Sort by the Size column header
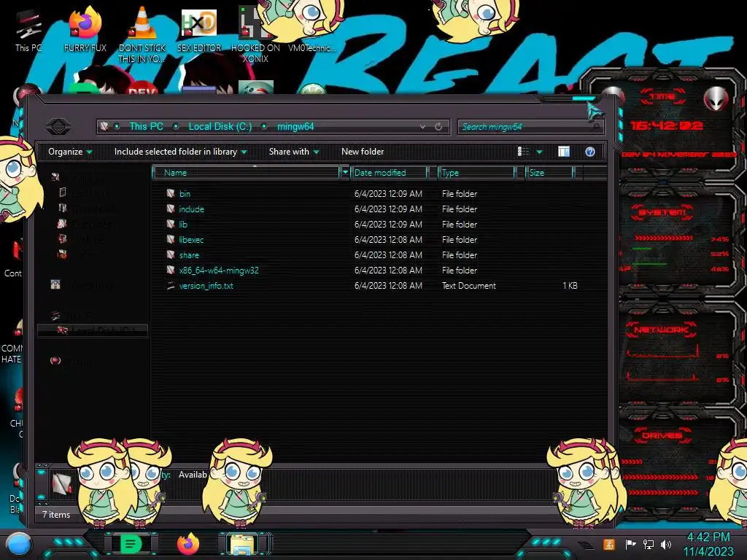 550,172
